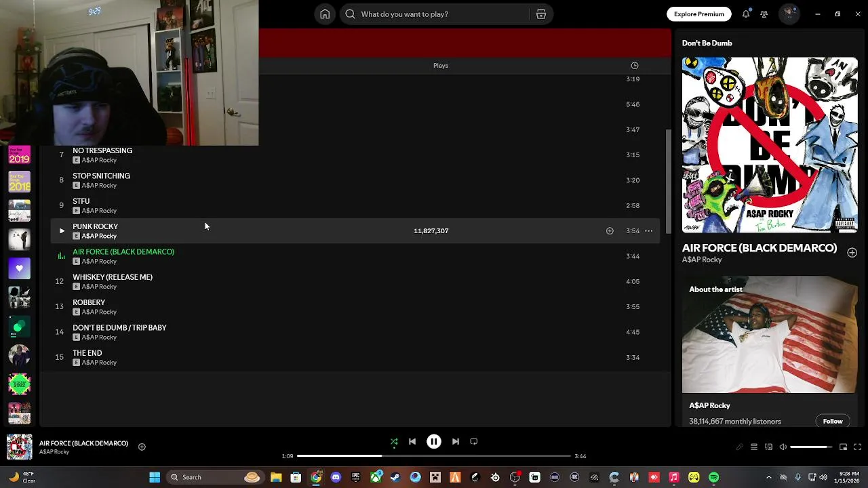Image resolution: width=868 pixels, height=488 pixels.
Task: Open the Windows Start menu
Action: click(155, 477)
